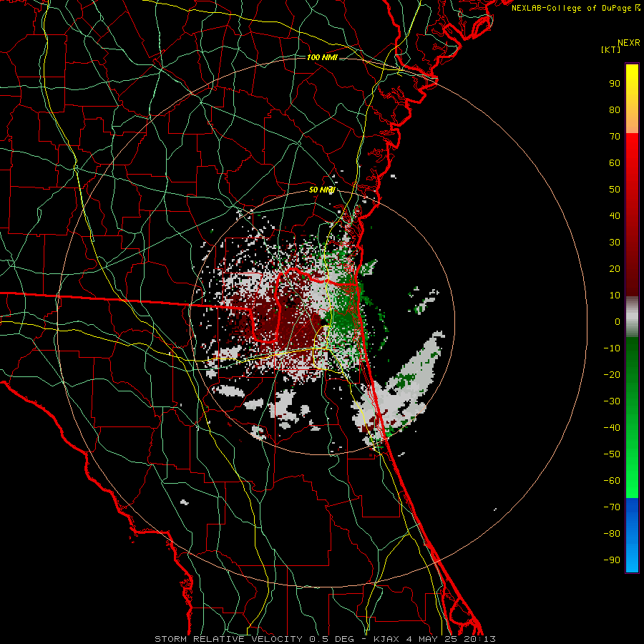Click the KJAX radar site identifier
The width and height of the screenshot is (644, 644).
[x=386, y=639]
